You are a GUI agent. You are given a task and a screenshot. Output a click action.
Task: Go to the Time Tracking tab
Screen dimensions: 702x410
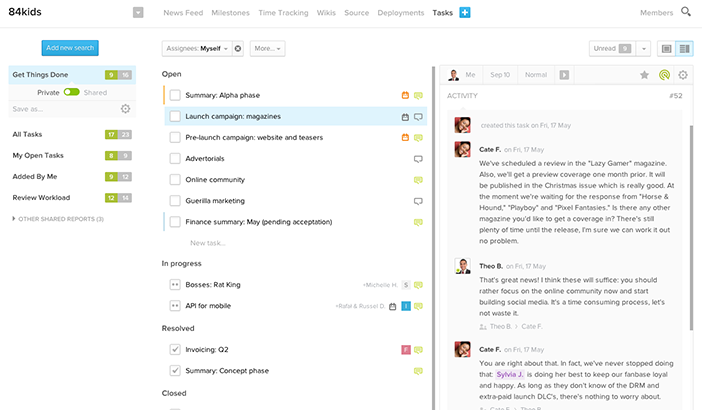point(284,13)
